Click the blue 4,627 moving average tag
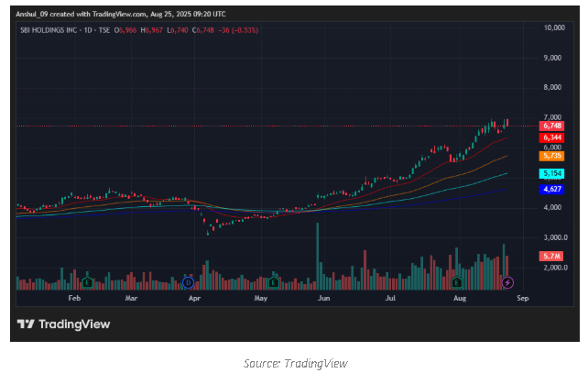Screen dimensions: 588x373 point(552,189)
